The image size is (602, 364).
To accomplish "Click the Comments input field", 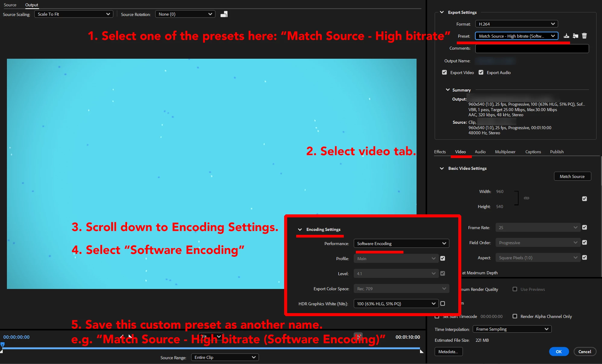I will click(x=532, y=48).
